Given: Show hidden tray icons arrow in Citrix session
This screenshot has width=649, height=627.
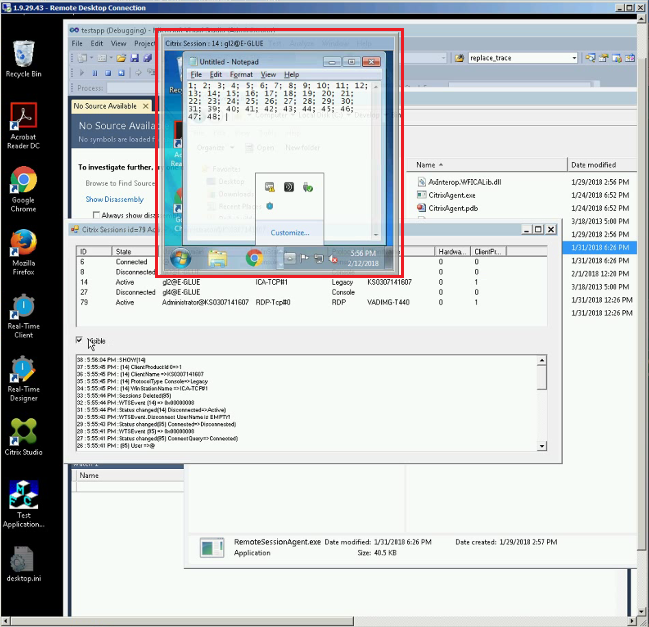Looking at the screenshot, I should click(x=290, y=259).
